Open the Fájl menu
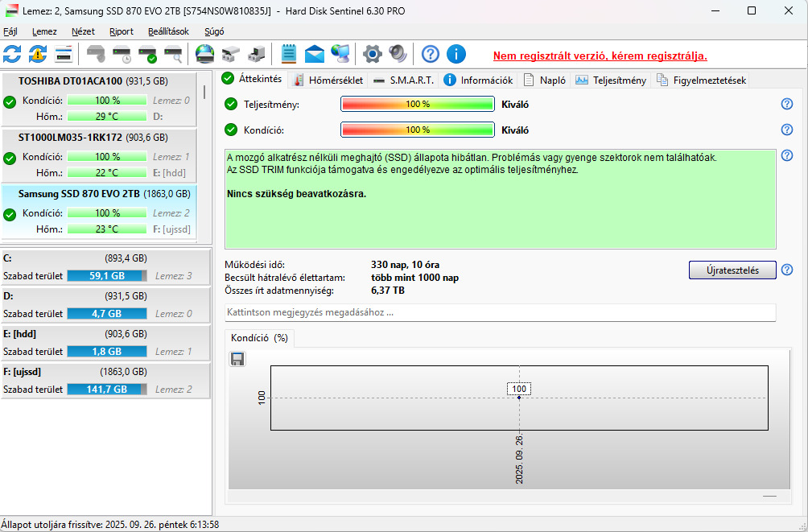This screenshot has width=808, height=532. 10,31
